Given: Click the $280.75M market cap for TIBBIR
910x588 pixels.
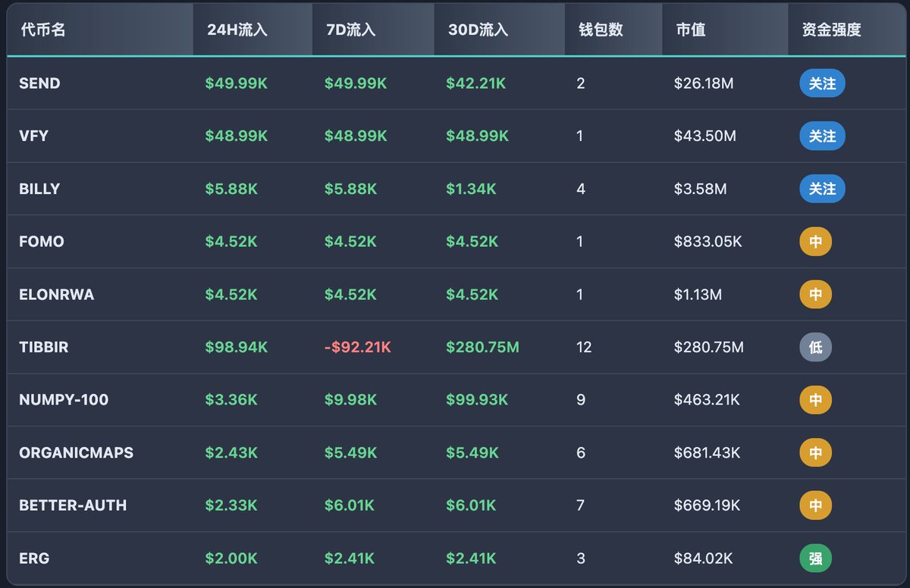Looking at the screenshot, I should click(x=708, y=347).
